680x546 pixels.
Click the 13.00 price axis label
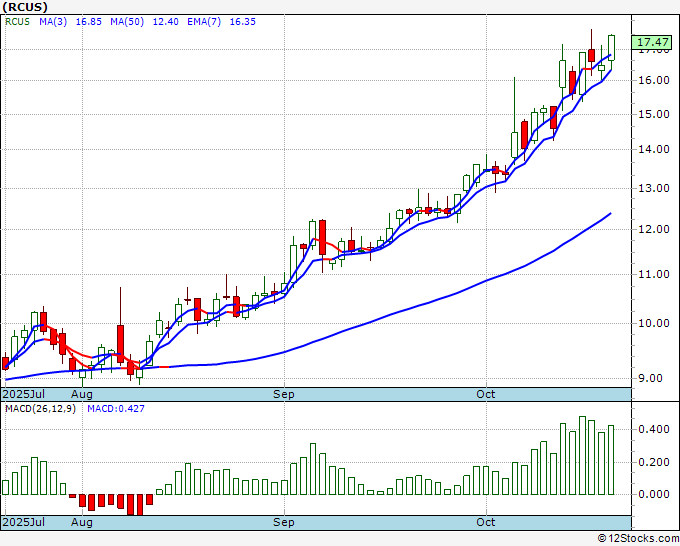(654, 188)
